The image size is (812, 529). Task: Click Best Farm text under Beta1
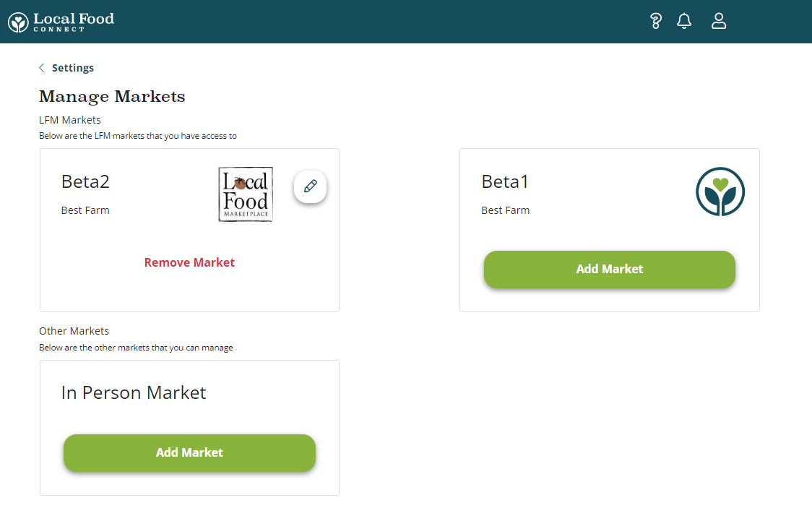point(505,210)
